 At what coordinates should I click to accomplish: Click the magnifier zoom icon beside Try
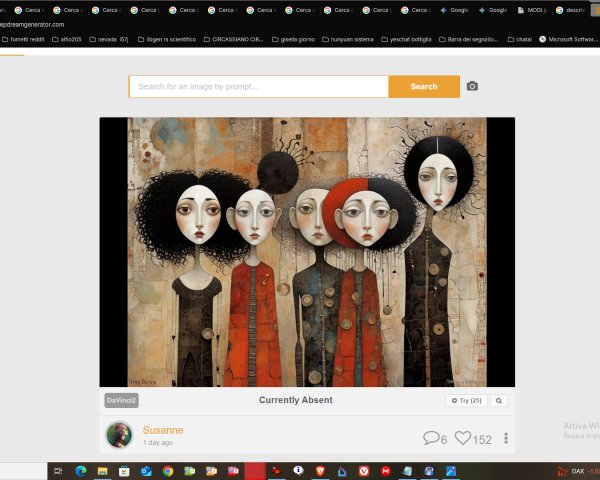point(499,400)
